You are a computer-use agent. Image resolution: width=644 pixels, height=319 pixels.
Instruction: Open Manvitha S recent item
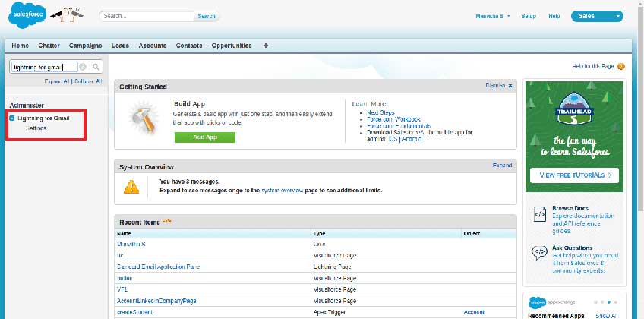coord(131,245)
